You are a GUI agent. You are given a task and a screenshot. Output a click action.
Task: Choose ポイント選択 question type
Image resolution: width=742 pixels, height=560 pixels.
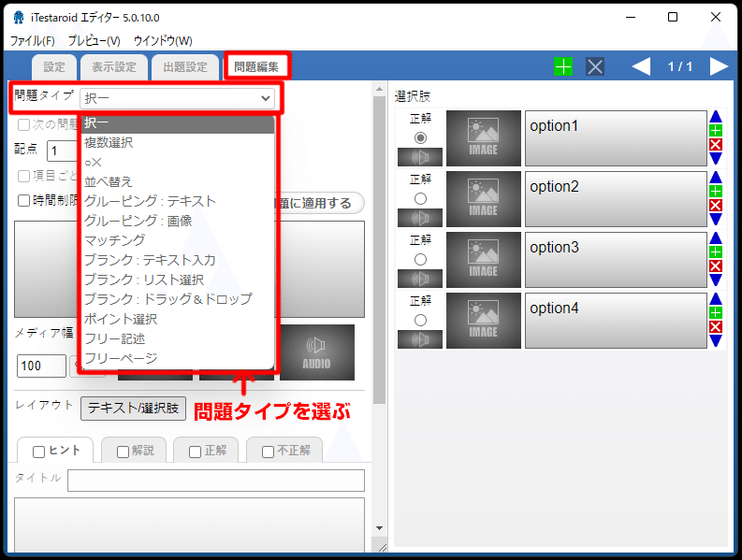178,319
